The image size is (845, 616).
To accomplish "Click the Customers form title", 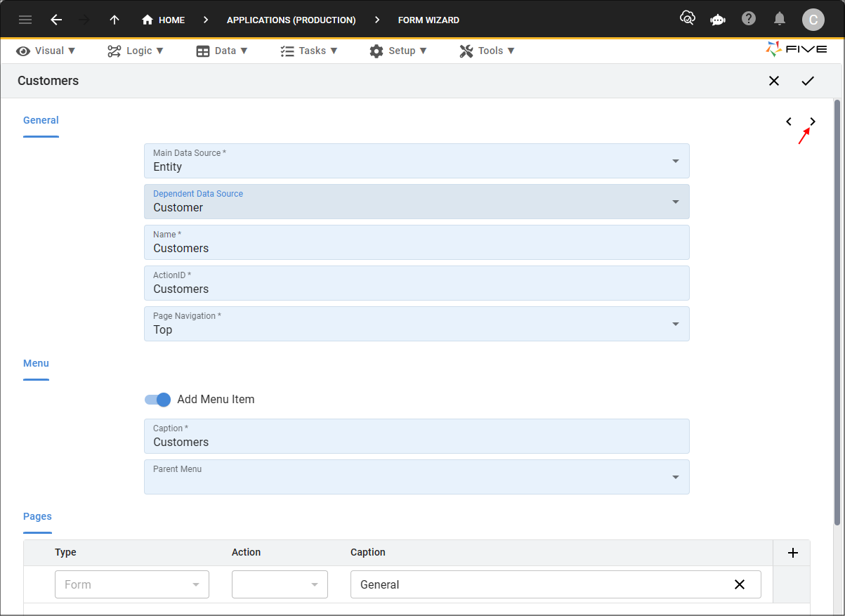I will pos(48,81).
